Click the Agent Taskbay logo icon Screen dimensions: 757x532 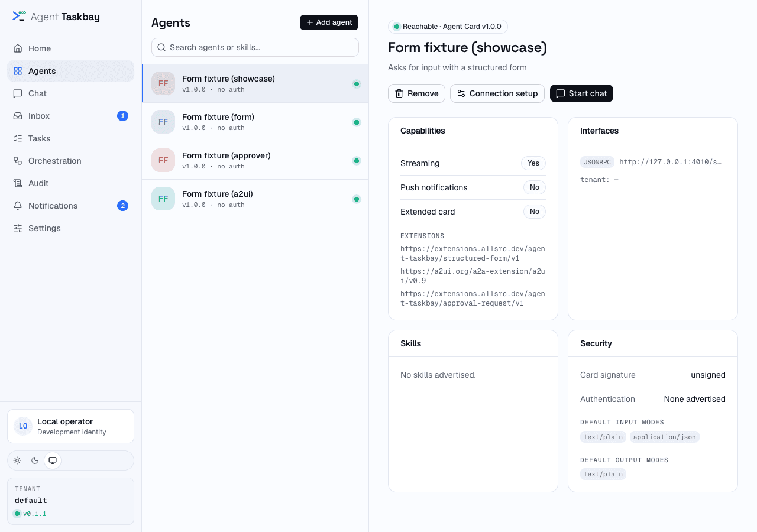[19, 16]
